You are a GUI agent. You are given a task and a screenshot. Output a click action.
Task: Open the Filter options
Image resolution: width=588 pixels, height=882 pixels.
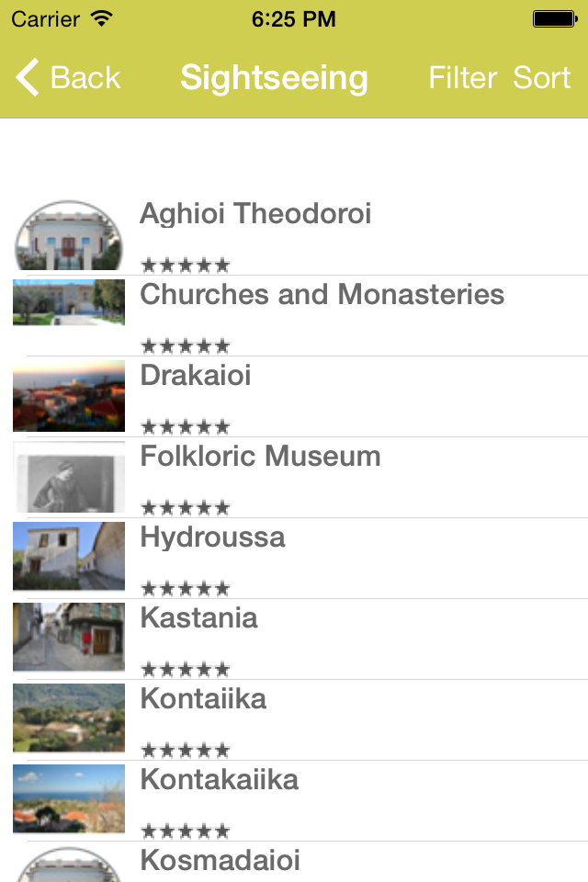pos(463,78)
